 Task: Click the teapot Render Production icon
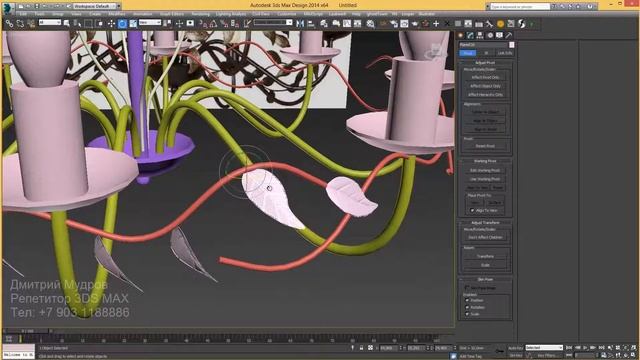click(x=415, y=24)
